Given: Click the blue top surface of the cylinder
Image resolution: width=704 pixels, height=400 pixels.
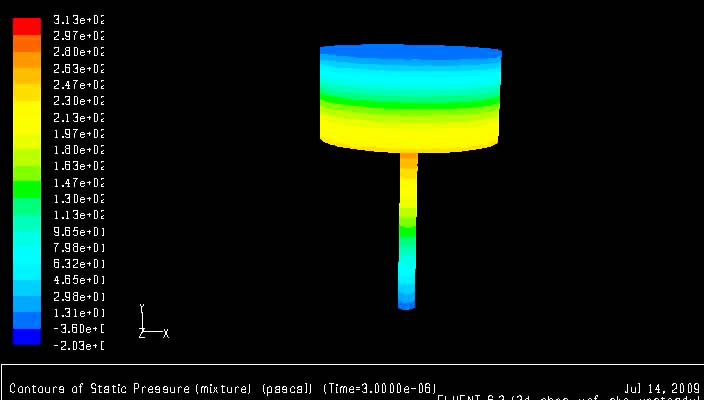Looking at the screenshot, I should pyautogui.click(x=410, y=50).
